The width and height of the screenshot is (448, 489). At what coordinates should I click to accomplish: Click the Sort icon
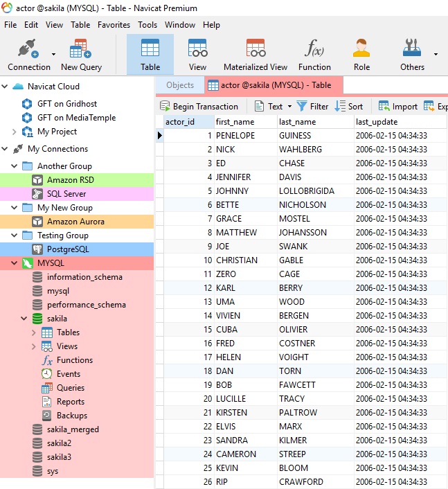coord(340,107)
